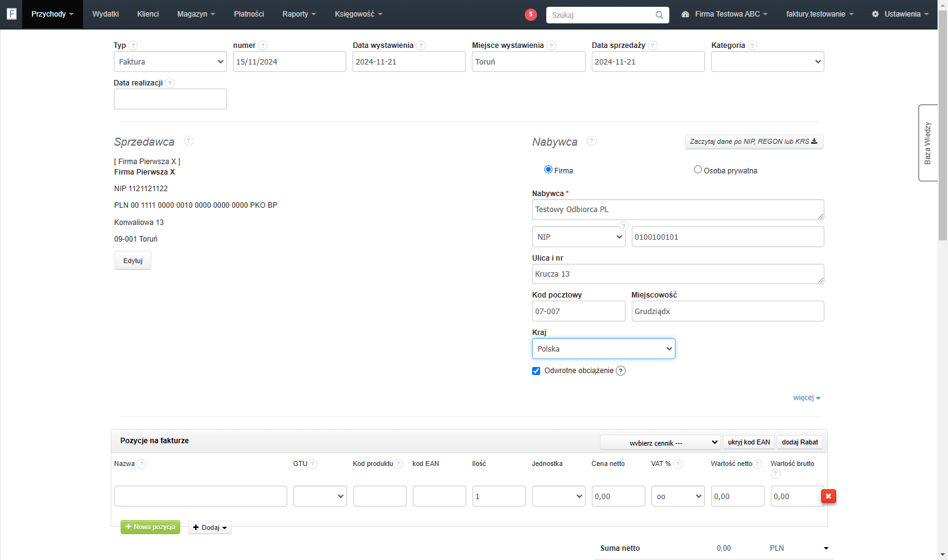Open the wybierz cennik dropdown
Screen dimensions: 948x560
point(660,443)
